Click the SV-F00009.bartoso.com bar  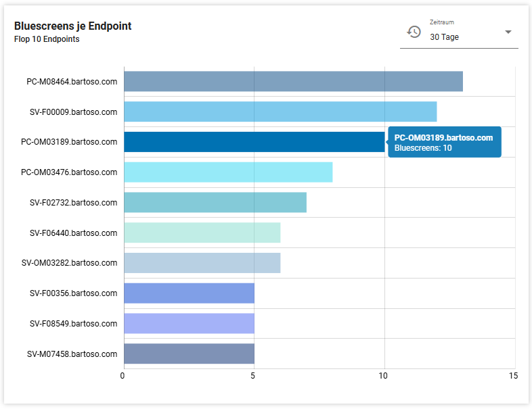coord(280,112)
